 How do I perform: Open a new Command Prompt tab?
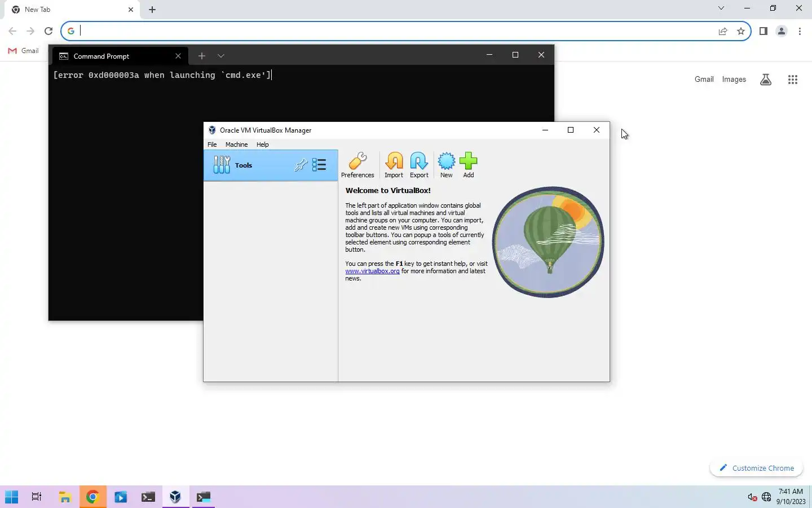point(201,56)
